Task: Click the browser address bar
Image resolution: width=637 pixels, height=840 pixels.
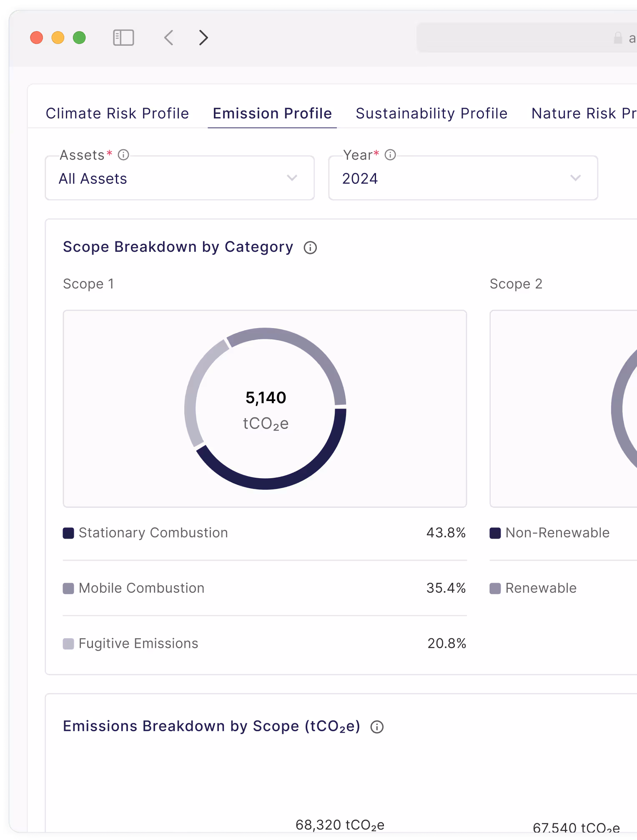Action: point(527,38)
